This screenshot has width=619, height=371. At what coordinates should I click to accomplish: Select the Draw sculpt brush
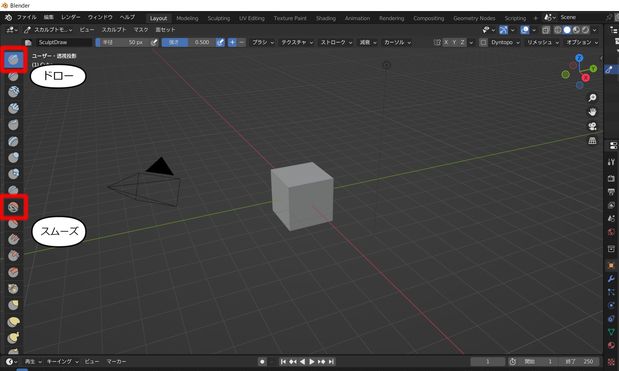[13, 60]
